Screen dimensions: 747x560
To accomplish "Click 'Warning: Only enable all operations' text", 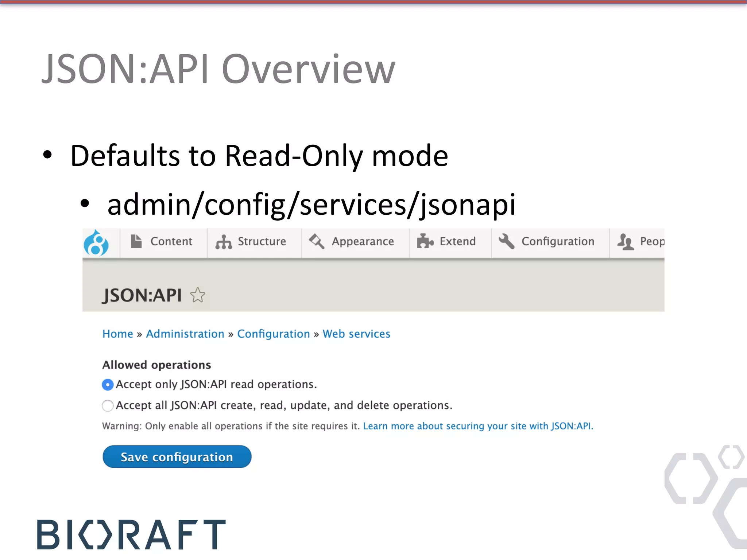I will coord(231,426).
